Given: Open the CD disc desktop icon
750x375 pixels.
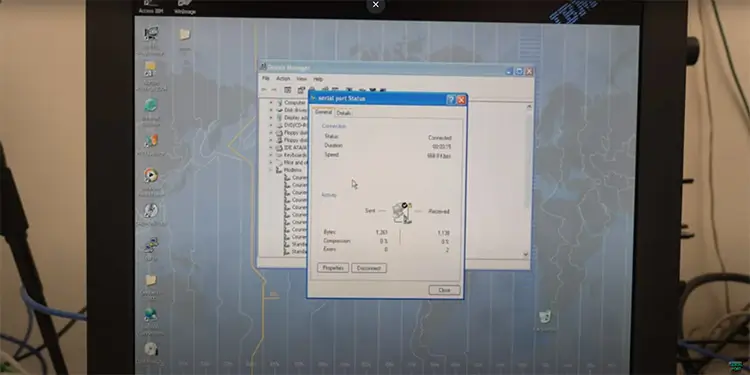Looking at the screenshot, I should 151,348.
